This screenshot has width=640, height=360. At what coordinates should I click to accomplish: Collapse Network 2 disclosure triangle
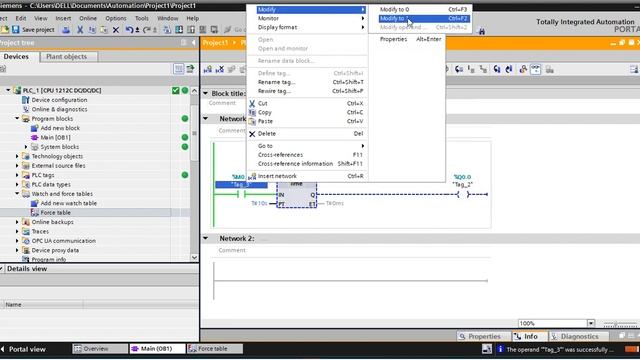[x=206, y=238]
